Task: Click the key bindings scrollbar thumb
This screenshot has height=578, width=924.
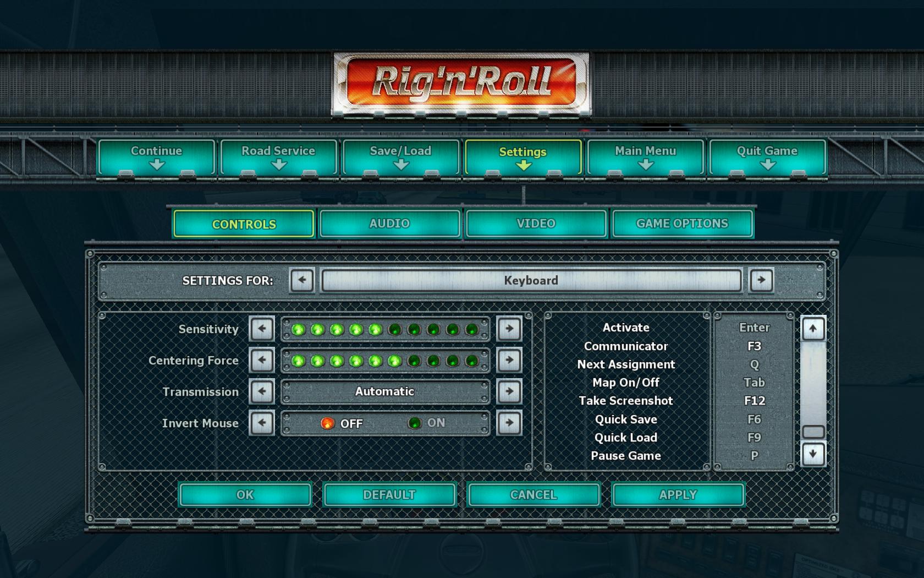Action: 813,432
